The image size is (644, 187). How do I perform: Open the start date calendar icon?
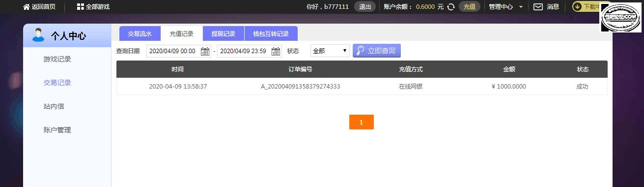pos(205,51)
